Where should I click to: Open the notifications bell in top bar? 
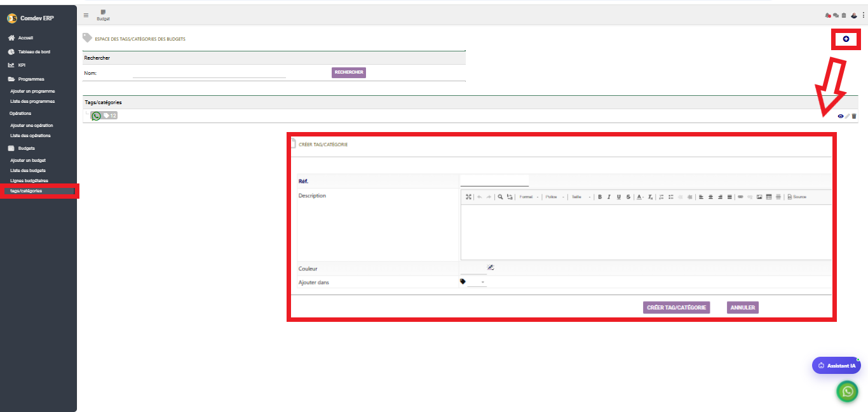[x=828, y=15]
